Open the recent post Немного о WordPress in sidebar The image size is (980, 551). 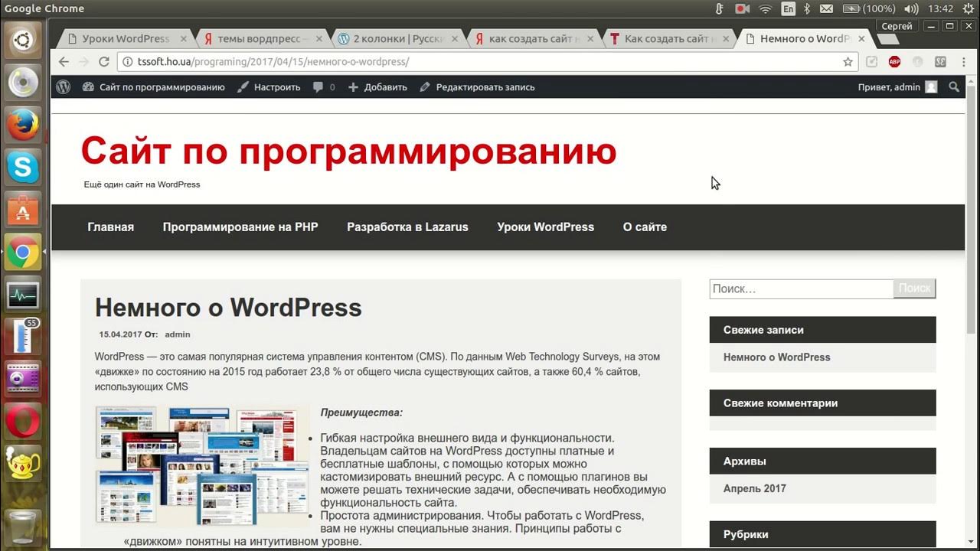(776, 357)
